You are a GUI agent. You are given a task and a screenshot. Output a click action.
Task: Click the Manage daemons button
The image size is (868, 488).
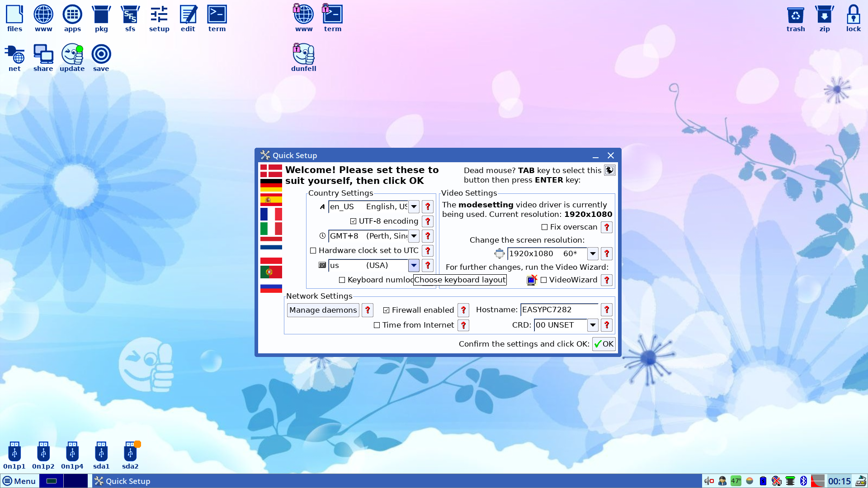pyautogui.click(x=323, y=310)
